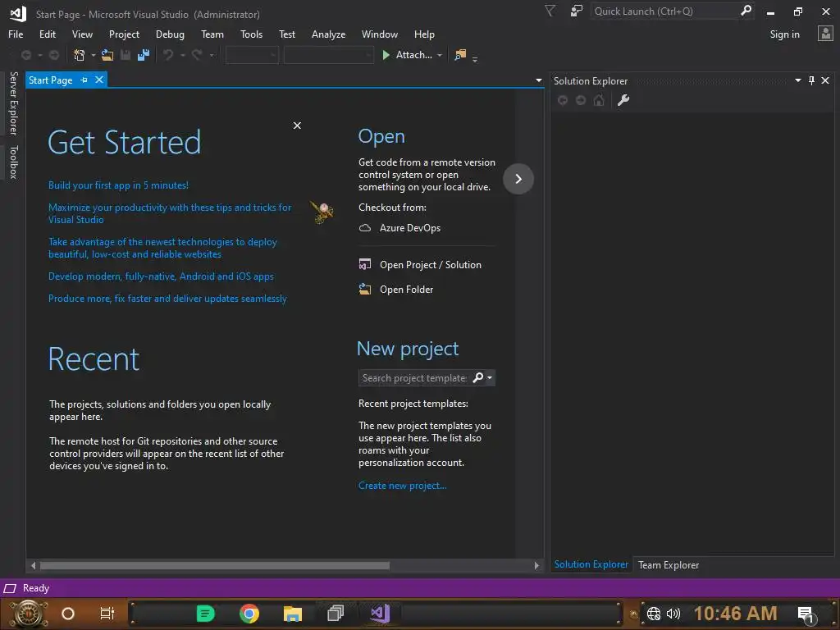Open the document tabs overflow dropdown arrow
This screenshot has width=840, height=630.
tap(538, 81)
